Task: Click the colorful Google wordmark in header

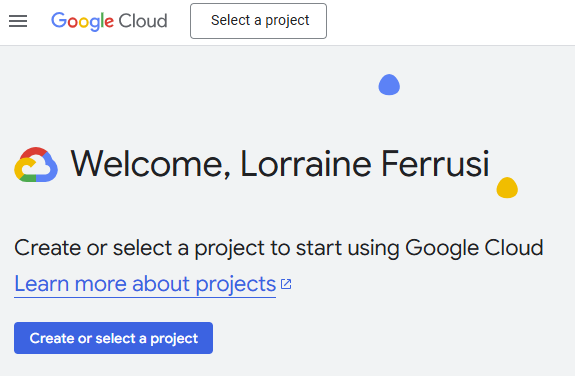Action: pyautogui.click(x=83, y=22)
